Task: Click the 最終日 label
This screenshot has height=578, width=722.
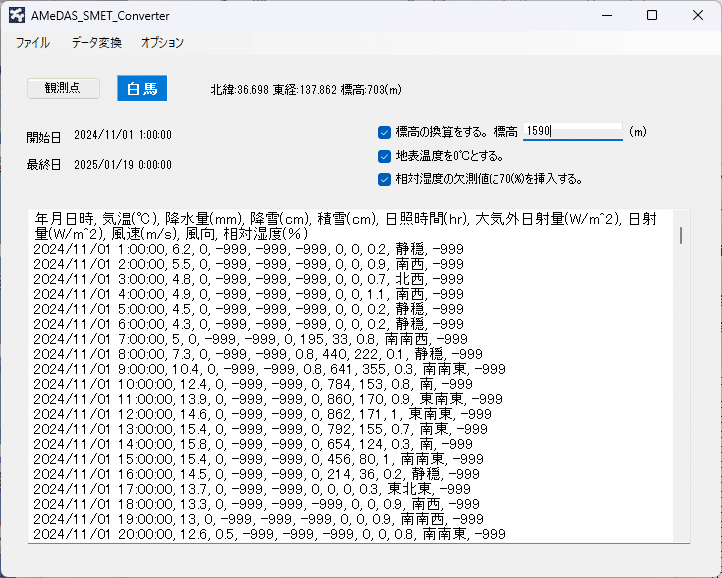Action: point(44,165)
